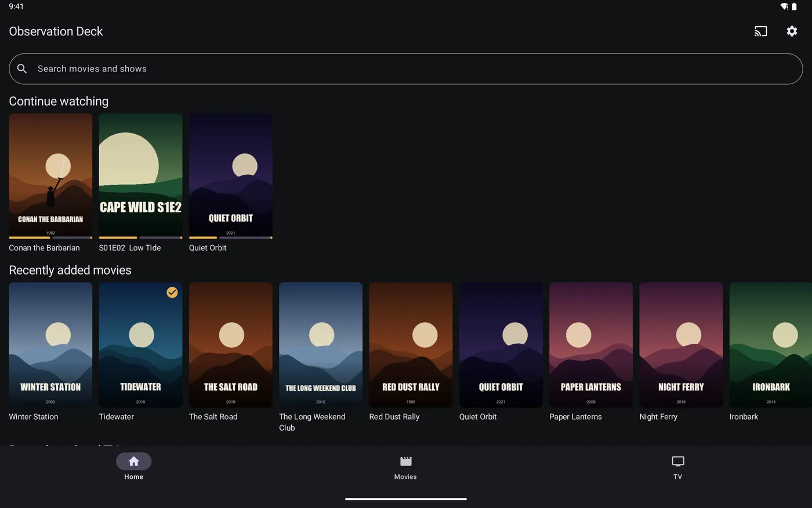Image resolution: width=812 pixels, height=508 pixels.
Task: Click the 'Recently added movies' heading
Action: pyautogui.click(x=70, y=270)
